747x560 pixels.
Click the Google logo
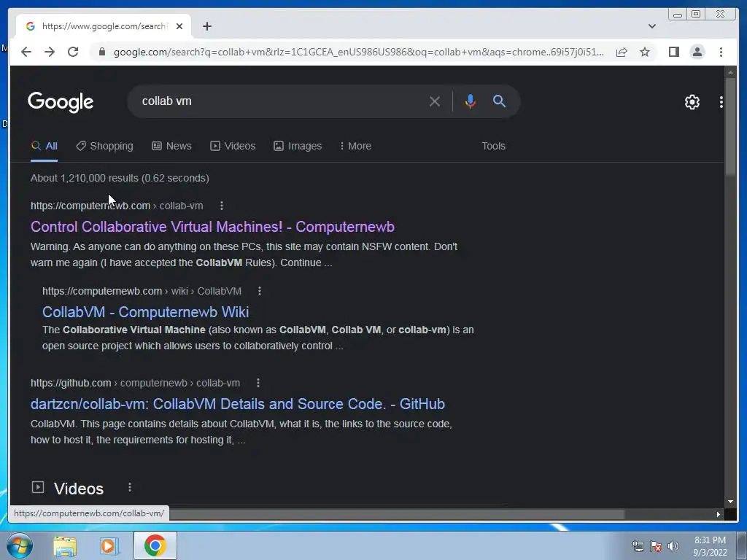coord(61,101)
